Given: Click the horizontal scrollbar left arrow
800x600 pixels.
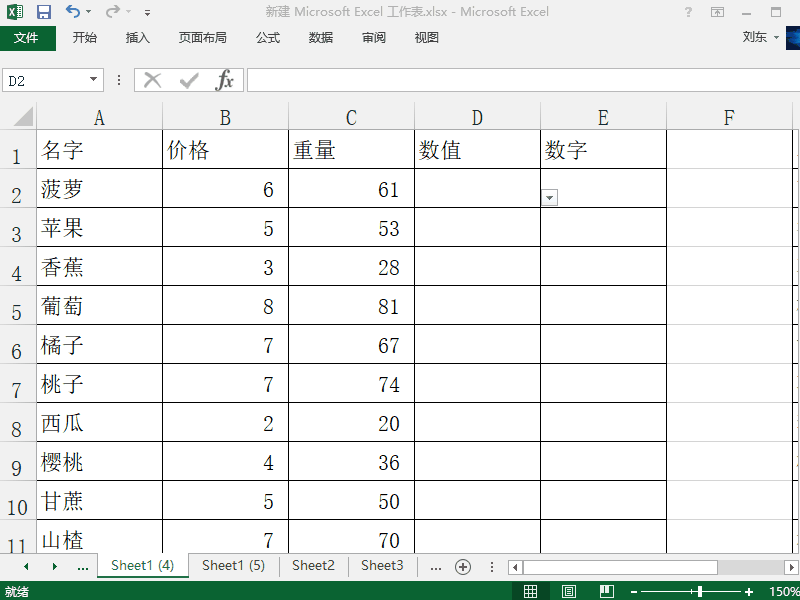Looking at the screenshot, I should [515, 567].
